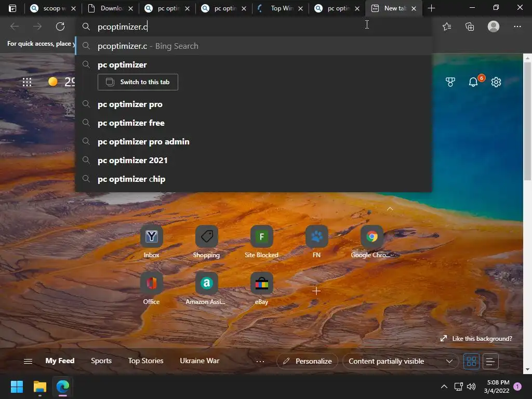Switch to list feed layout

tap(490, 362)
